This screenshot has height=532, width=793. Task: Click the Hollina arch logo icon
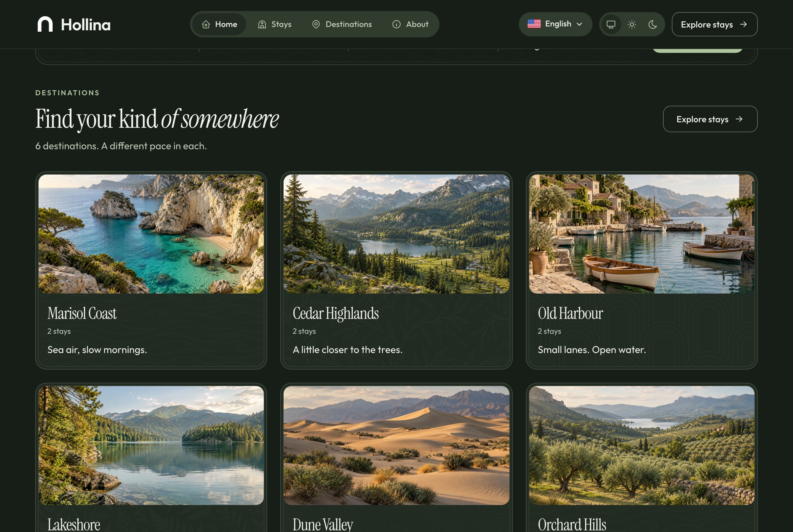pyautogui.click(x=45, y=24)
